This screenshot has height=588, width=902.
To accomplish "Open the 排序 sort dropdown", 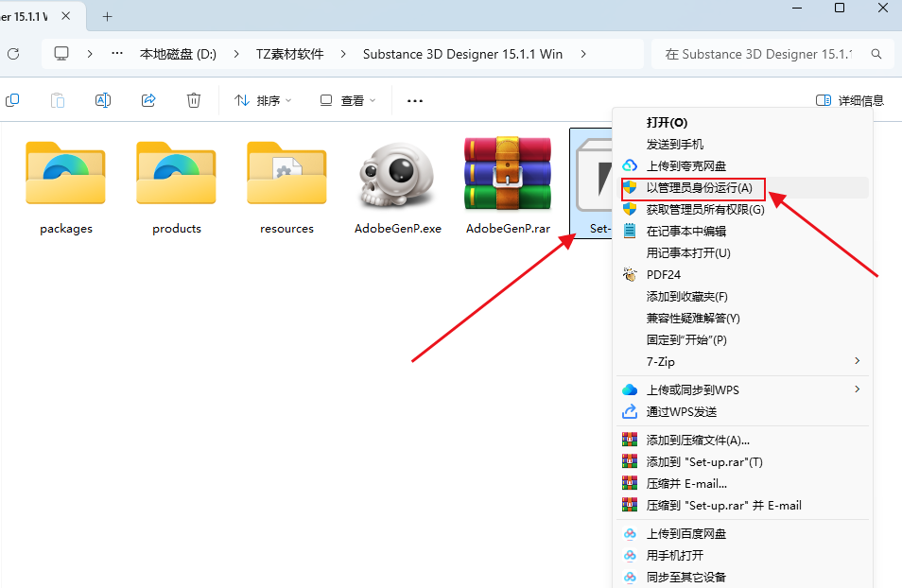I will click(263, 101).
